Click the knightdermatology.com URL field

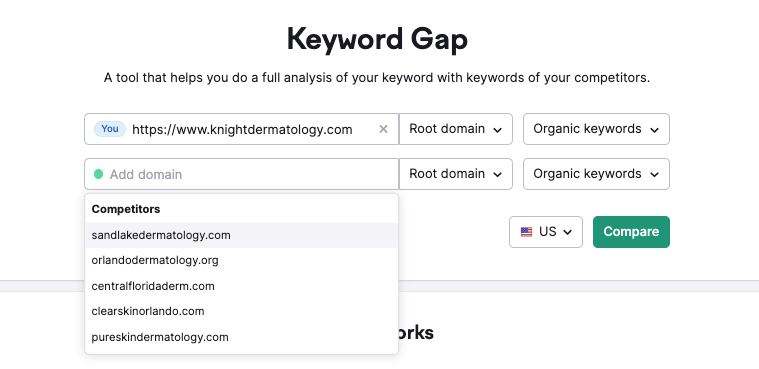coord(242,129)
